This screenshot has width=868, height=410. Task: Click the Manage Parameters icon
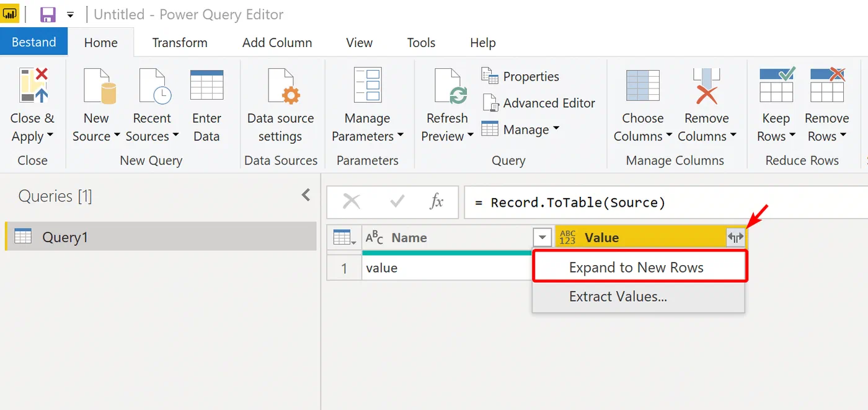(x=367, y=85)
